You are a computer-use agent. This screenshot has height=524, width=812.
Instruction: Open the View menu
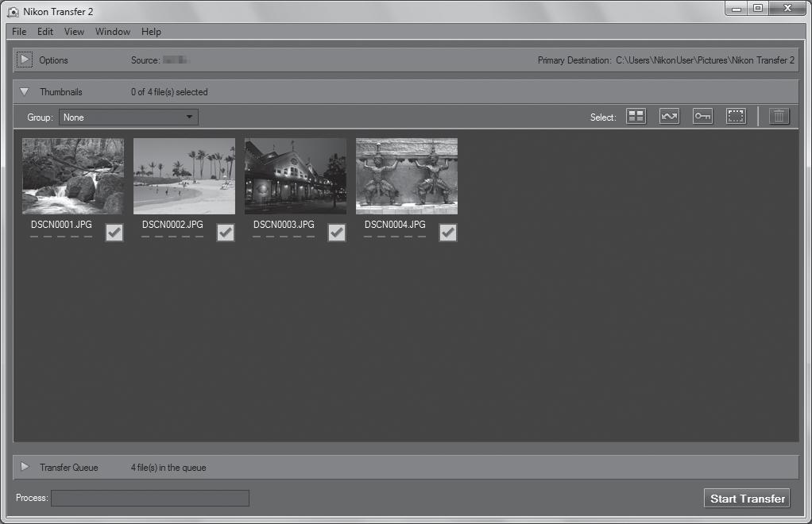pos(74,32)
